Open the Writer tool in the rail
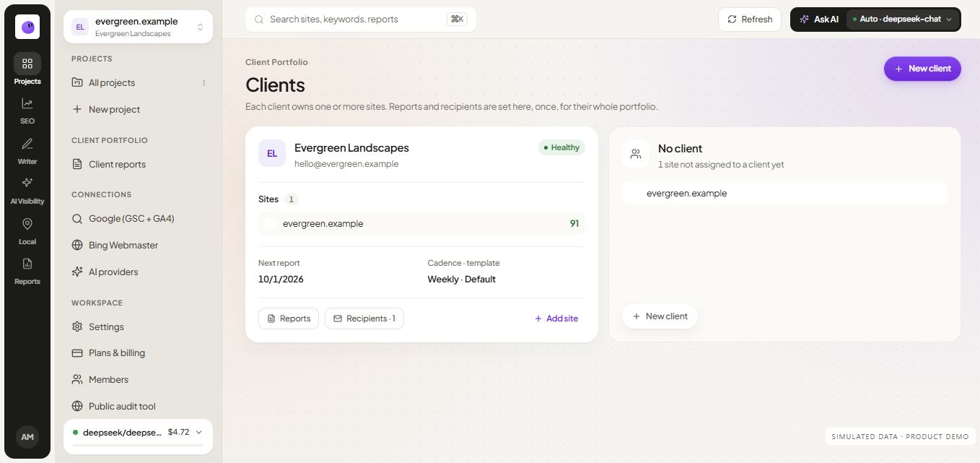The width and height of the screenshot is (980, 463). click(27, 151)
